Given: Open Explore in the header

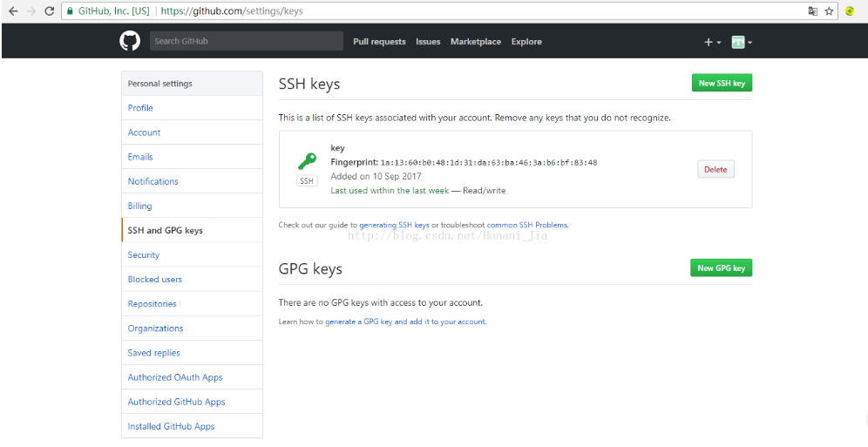Looking at the screenshot, I should [x=526, y=42].
